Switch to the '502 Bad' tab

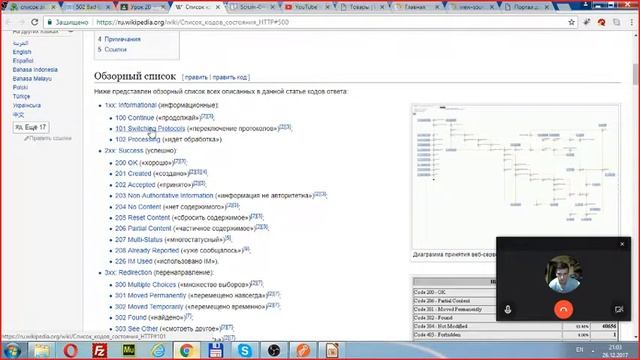point(87,7)
